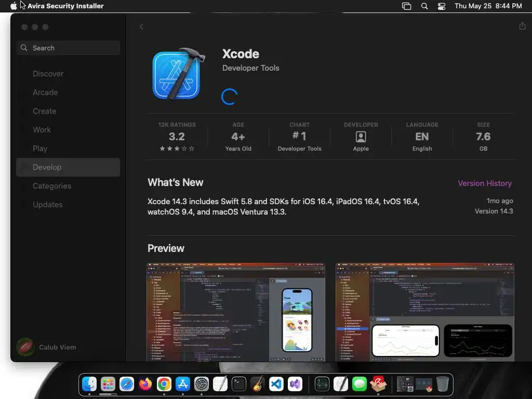
Task: Open the Discover section
Action: (48, 74)
